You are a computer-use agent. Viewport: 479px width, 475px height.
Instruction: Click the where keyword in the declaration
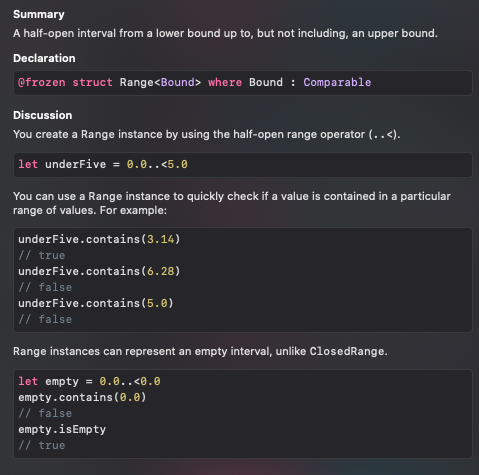225,82
